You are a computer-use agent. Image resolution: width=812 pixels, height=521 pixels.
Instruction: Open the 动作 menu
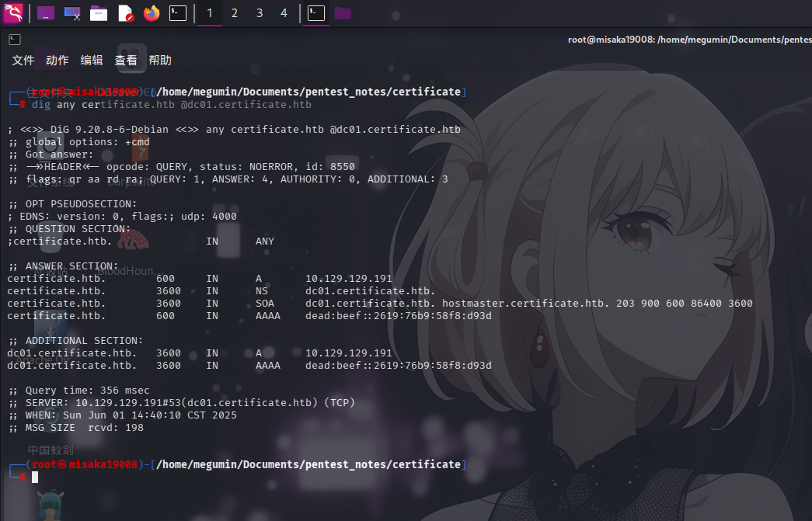(x=57, y=60)
